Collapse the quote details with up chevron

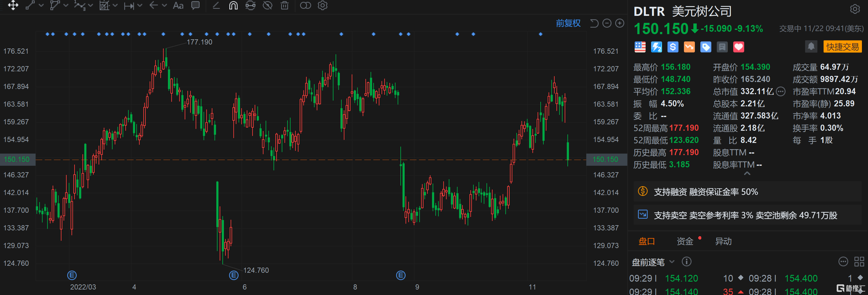(x=747, y=173)
